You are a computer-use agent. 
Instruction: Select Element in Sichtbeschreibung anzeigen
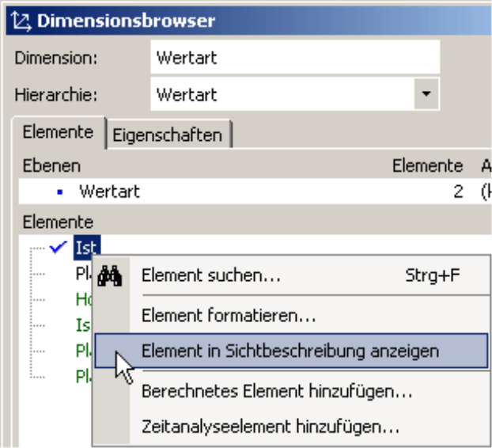(290, 351)
